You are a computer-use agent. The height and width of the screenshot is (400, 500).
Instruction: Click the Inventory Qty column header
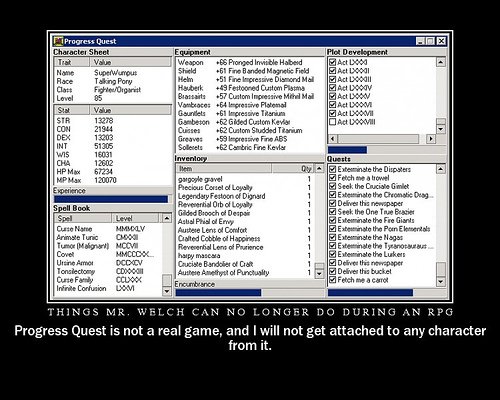point(293,168)
